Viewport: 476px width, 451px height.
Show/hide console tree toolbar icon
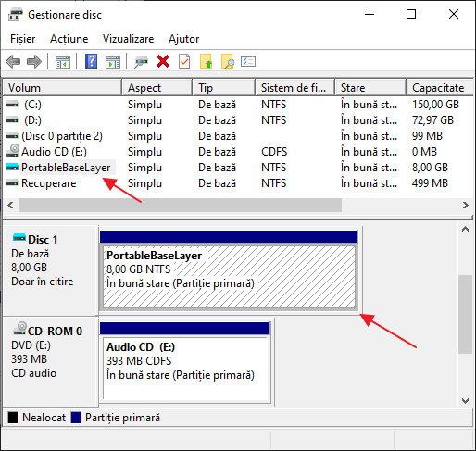point(63,62)
